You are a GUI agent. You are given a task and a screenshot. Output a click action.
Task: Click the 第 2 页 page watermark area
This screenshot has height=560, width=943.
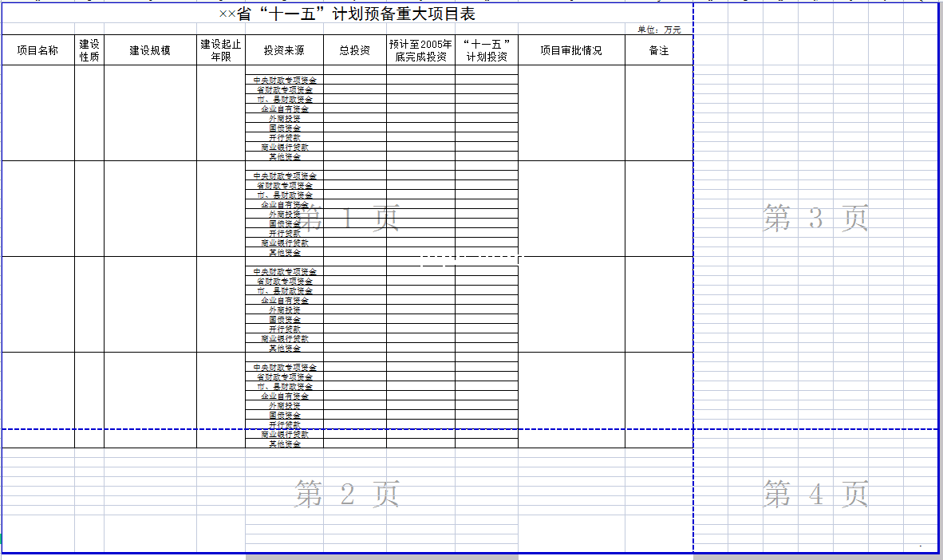[x=346, y=495]
